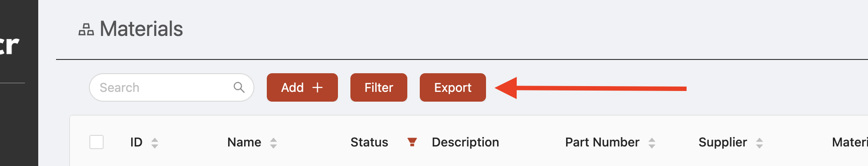This screenshot has width=868, height=166.
Task: Click the ID column header label
Action: click(136, 142)
